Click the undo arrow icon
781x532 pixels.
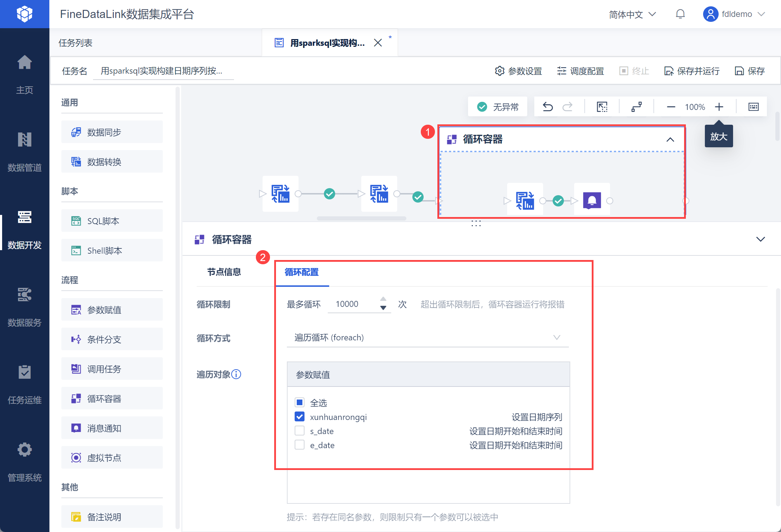548,106
